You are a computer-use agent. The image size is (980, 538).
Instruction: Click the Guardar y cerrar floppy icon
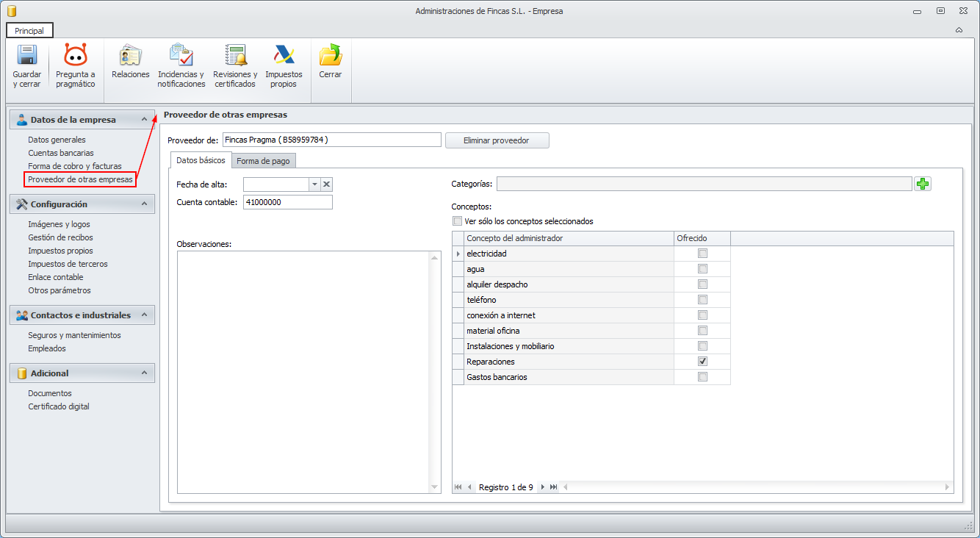click(27, 56)
